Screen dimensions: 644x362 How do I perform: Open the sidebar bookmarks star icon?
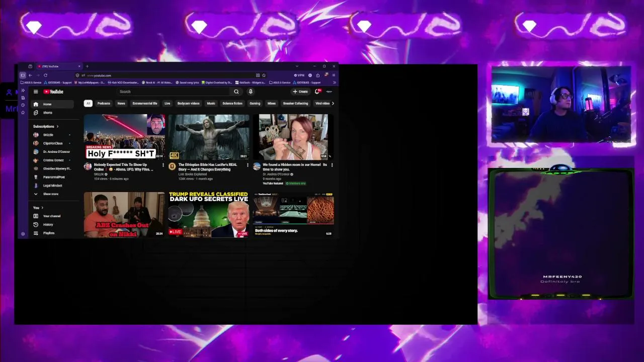(23, 112)
